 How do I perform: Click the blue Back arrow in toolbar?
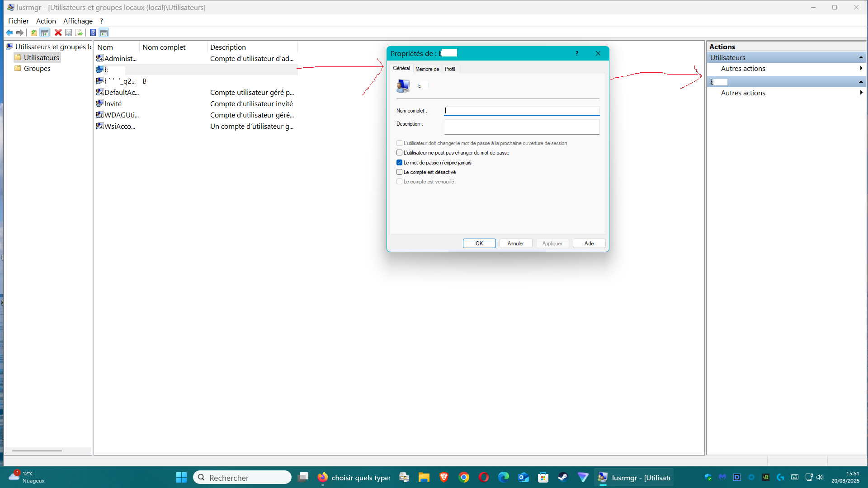pyautogui.click(x=9, y=33)
